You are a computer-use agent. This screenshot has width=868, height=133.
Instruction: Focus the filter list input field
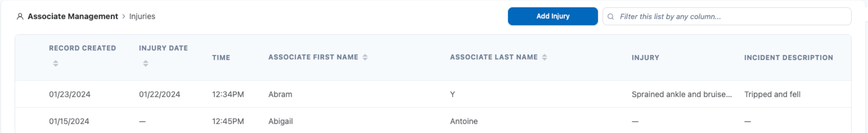pyautogui.click(x=731, y=17)
